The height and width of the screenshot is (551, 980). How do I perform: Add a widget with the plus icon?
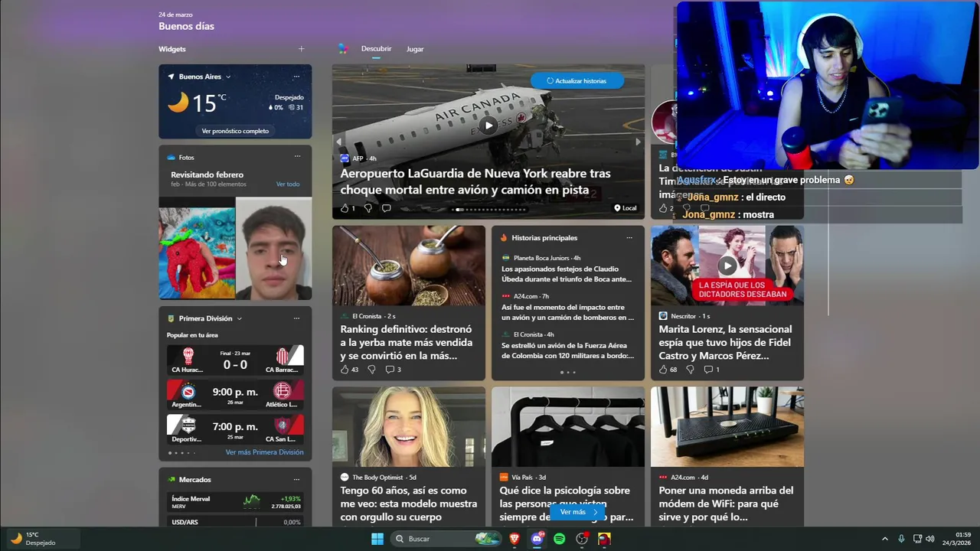(x=301, y=49)
